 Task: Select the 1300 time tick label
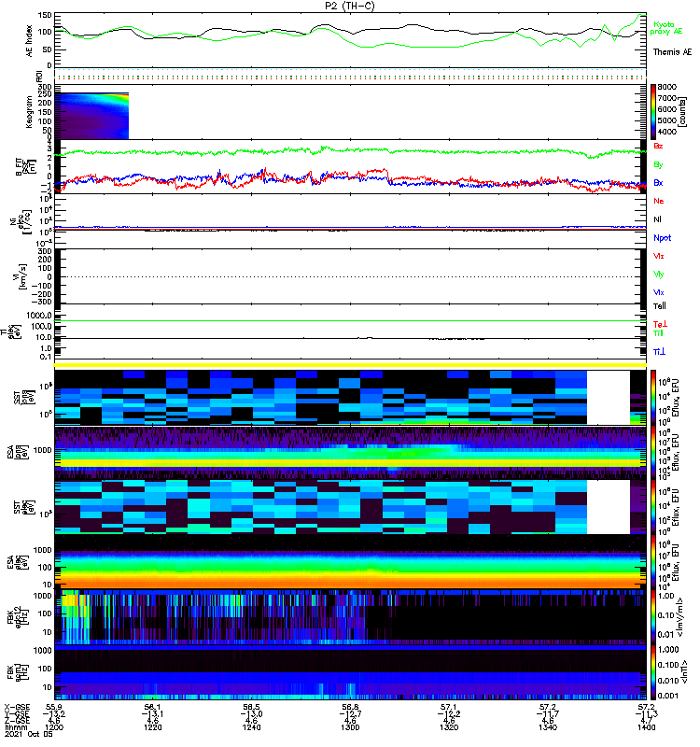(x=350, y=727)
